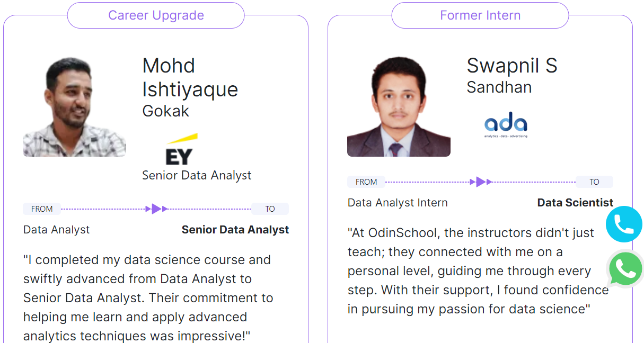Click the Swapnil S name heading
This screenshot has height=343, width=644.
click(512, 66)
